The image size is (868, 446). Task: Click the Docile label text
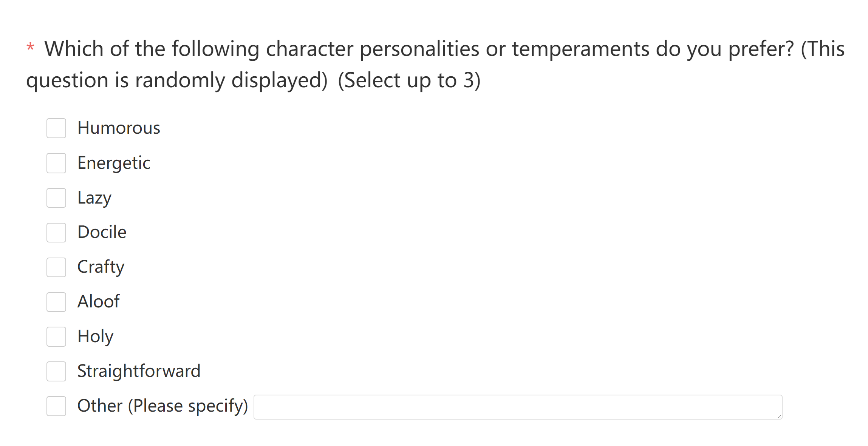pos(102,232)
